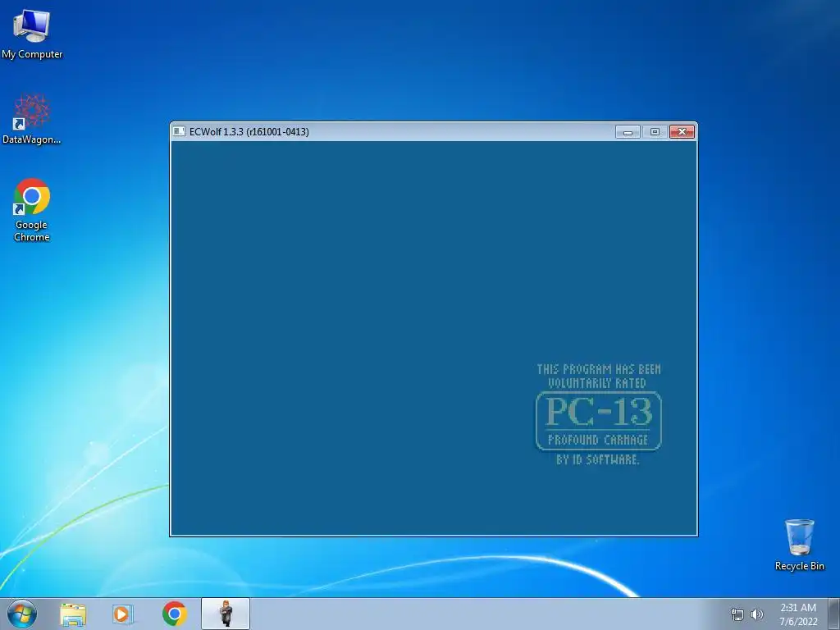Open Google Chrome desktop shortcut
Viewport: 840px width, 630px height.
(32, 210)
